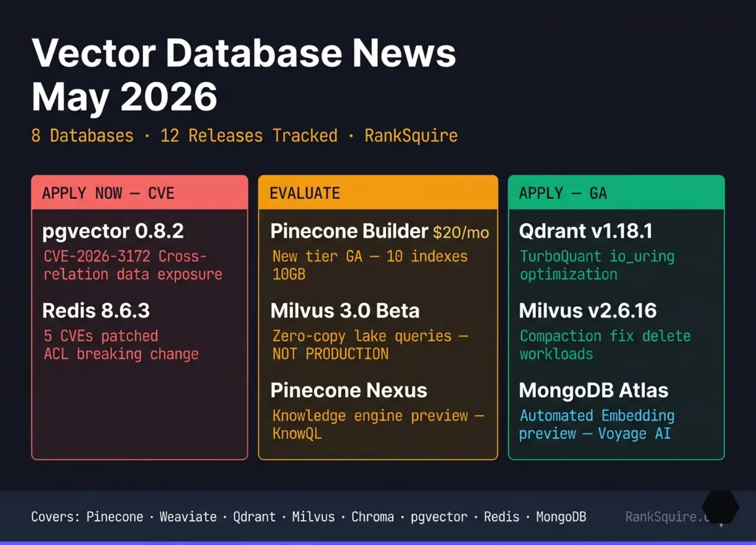Click 'Redis' in the footer list
756x545 pixels.
501,517
